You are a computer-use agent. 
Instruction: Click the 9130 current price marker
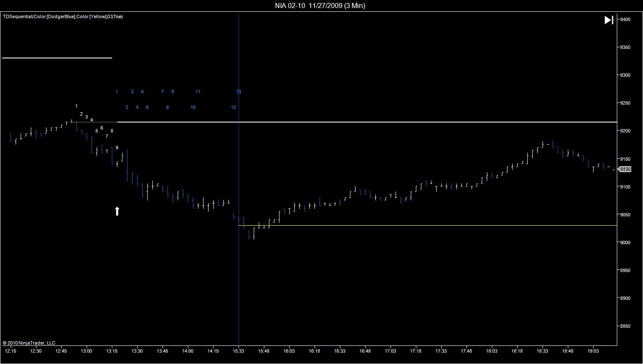click(624, 169)
